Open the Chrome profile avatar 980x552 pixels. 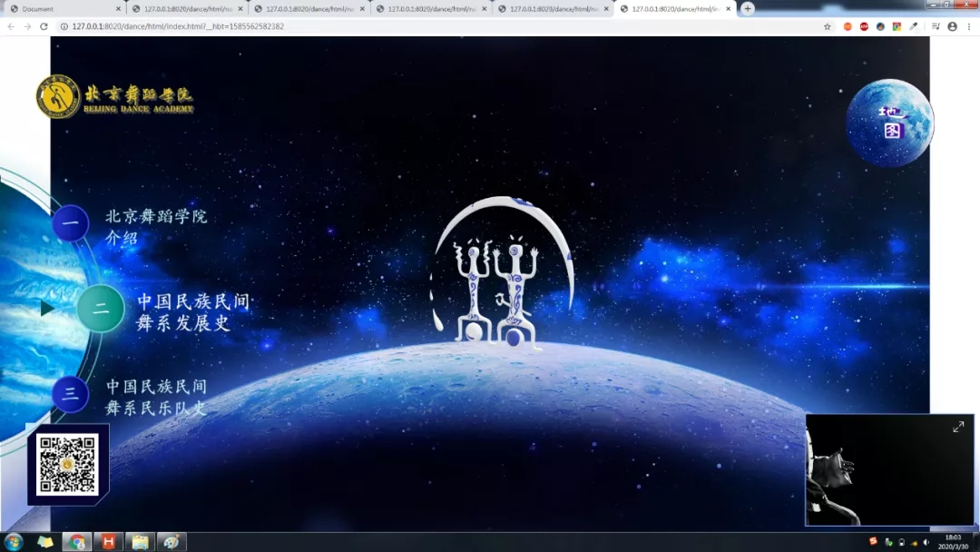click(x=952, y=26)
